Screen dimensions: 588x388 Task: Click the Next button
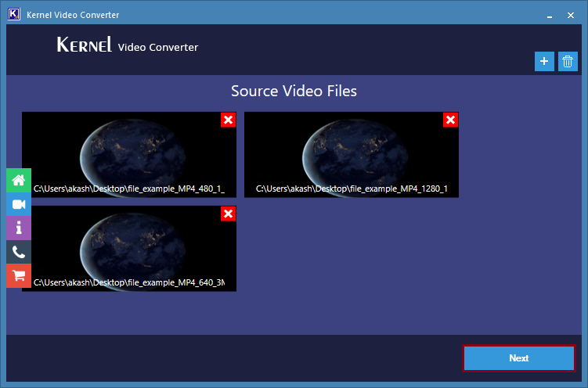coord(519,358)
